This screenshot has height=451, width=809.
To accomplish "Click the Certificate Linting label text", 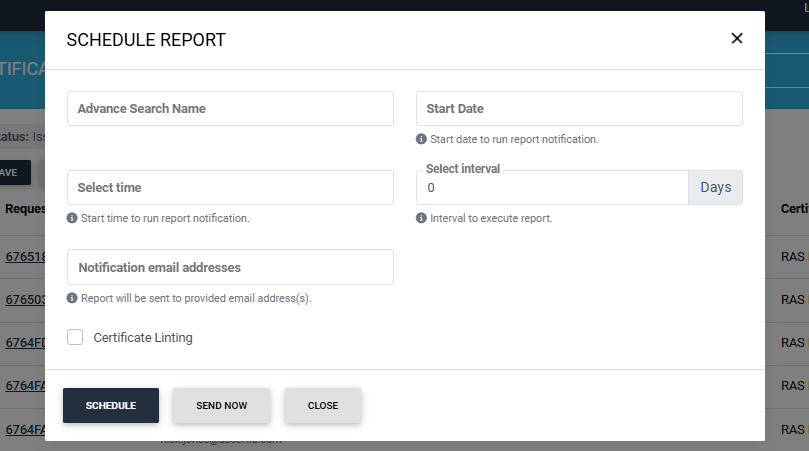I will 143,338.
